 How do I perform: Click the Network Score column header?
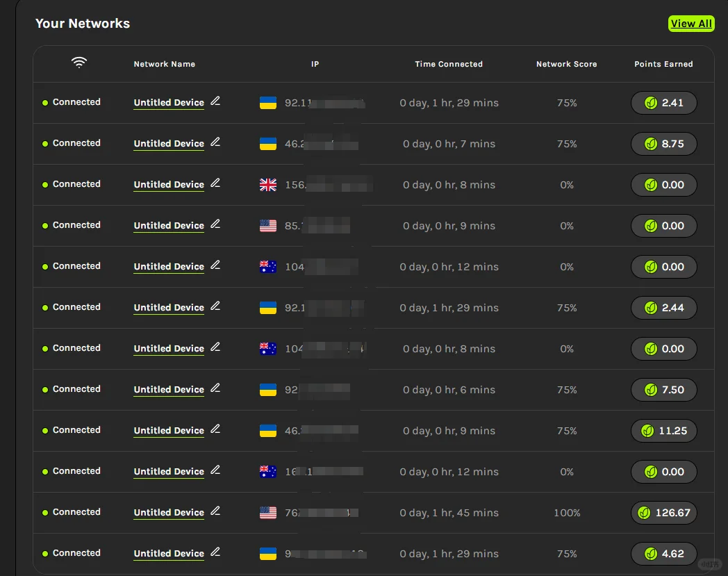click(x=566, y=64)
